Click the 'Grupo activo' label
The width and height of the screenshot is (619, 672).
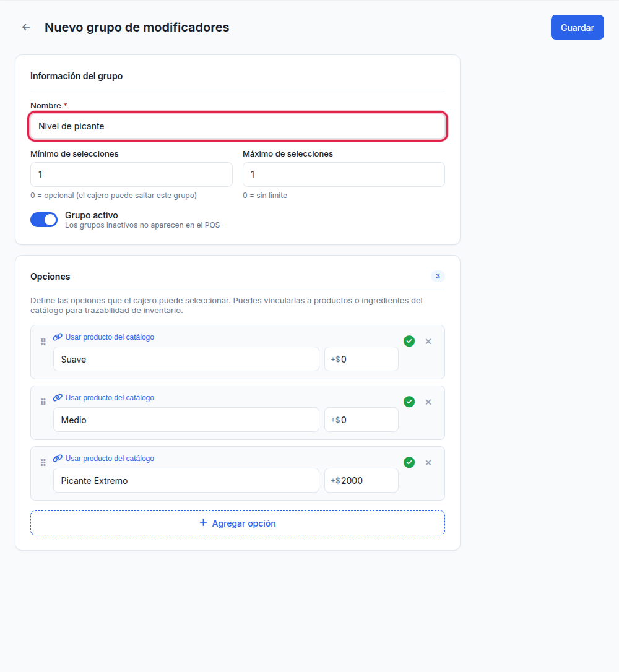[x=92, y=215]
